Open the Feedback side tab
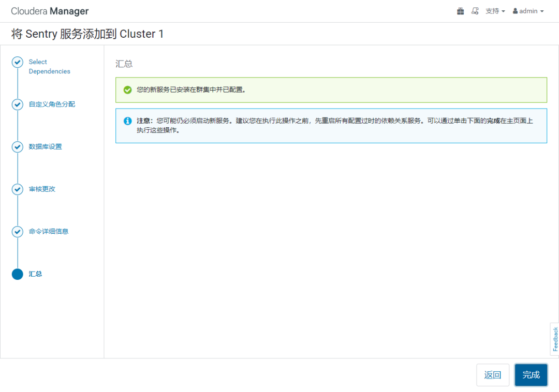The image size is (559, 392). pos(555,339)
